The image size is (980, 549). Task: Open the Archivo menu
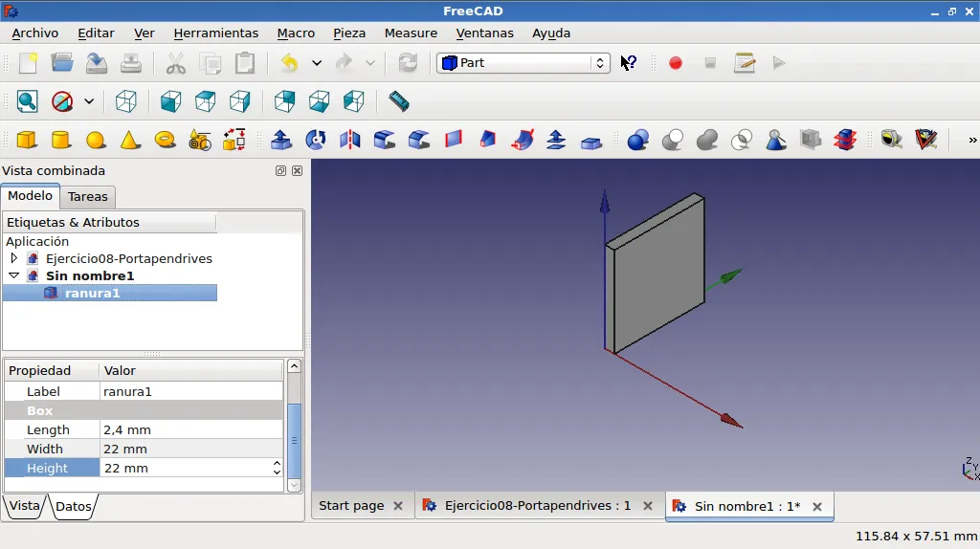coord(35,33)
